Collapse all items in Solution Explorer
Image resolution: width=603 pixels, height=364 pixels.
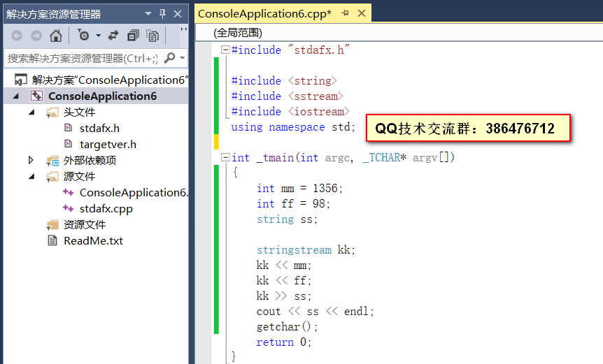click(x=133, y=36)
